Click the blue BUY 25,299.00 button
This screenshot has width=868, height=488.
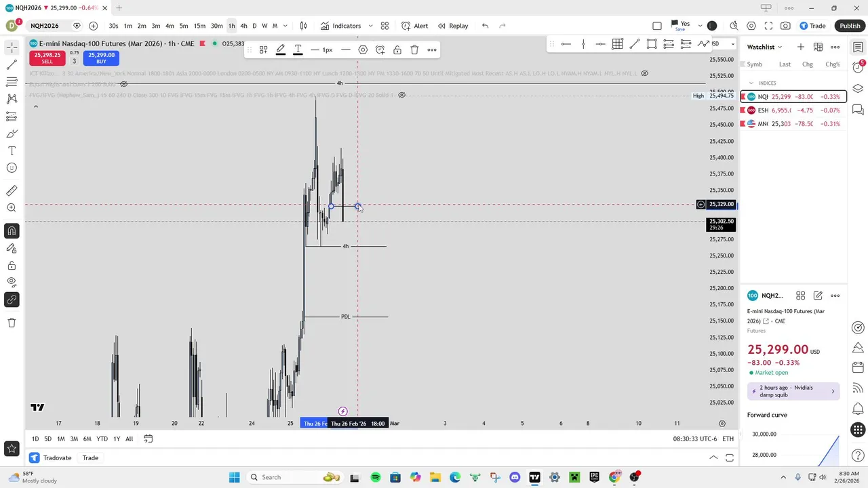101,58
